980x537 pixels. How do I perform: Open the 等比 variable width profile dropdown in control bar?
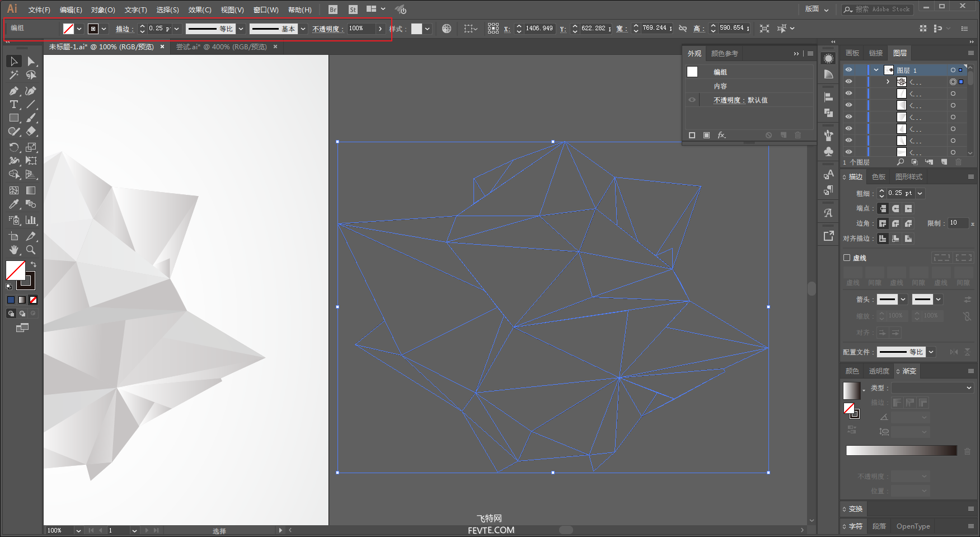(x=241, y=29)
